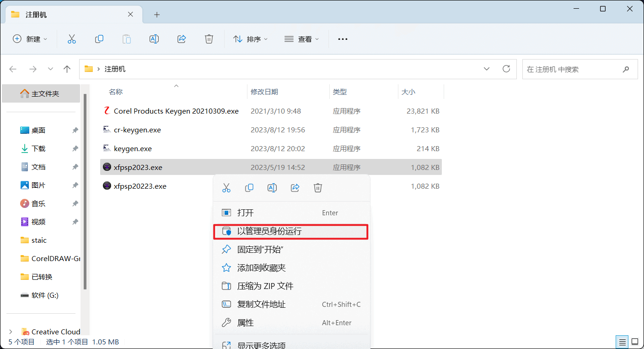
Task: Click the Delete trash icon in context menu
Action: pyautogui.click(x=318, y=188)
